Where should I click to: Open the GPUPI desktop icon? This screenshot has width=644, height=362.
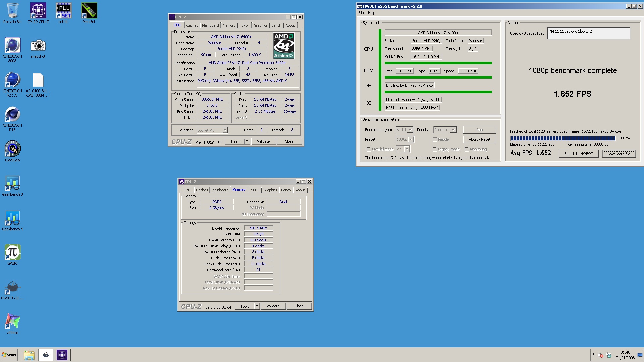point(12,255)
